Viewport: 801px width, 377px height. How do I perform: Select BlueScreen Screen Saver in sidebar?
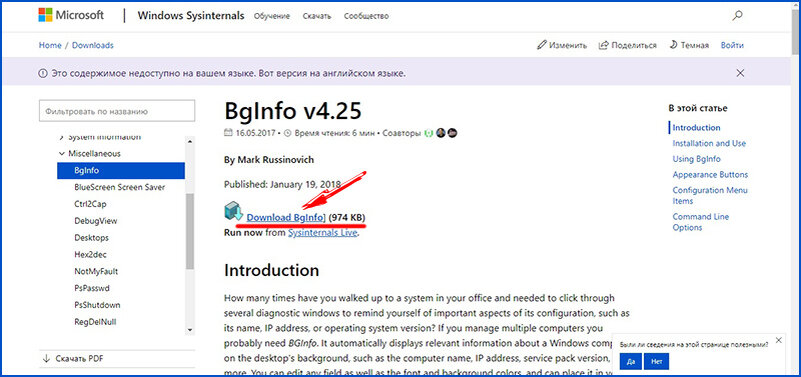120,187
